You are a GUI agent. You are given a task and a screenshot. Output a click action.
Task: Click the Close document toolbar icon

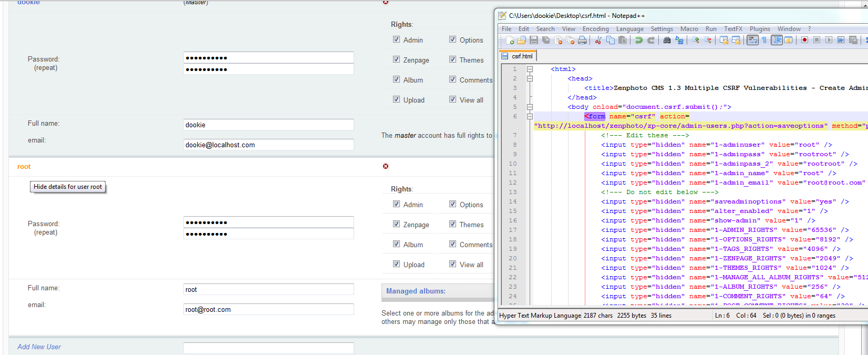558,40
